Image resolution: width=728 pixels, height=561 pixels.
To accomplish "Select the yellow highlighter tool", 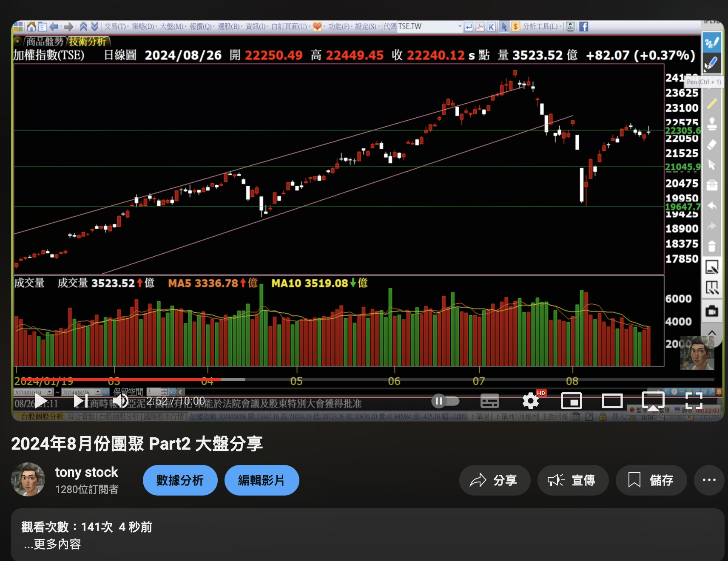I will click(x=712, y=104).
